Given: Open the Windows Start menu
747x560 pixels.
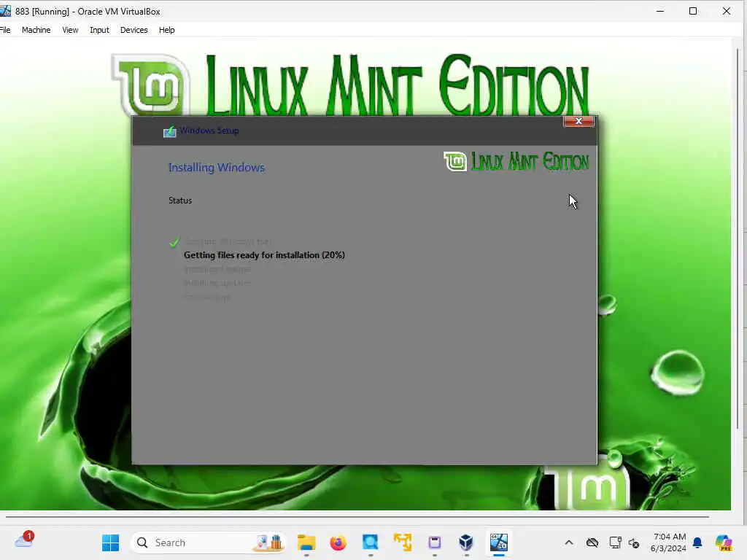Looking at the screenshot, I should coord(111,542).
